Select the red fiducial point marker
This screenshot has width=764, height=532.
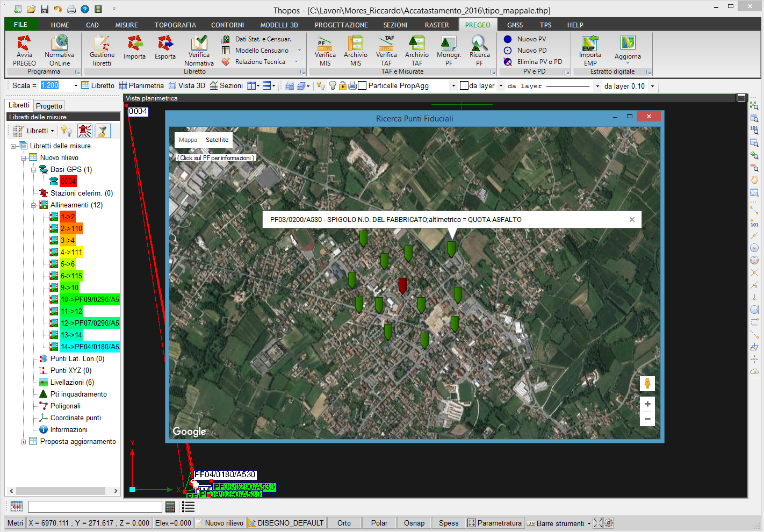click(x=402, y=284)
